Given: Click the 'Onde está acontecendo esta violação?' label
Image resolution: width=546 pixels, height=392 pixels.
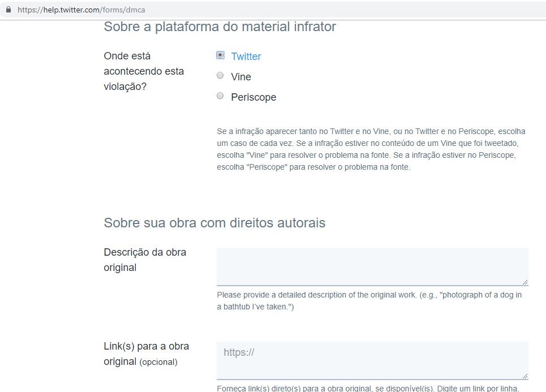Looking at the screenshot, I should [144, 72].
